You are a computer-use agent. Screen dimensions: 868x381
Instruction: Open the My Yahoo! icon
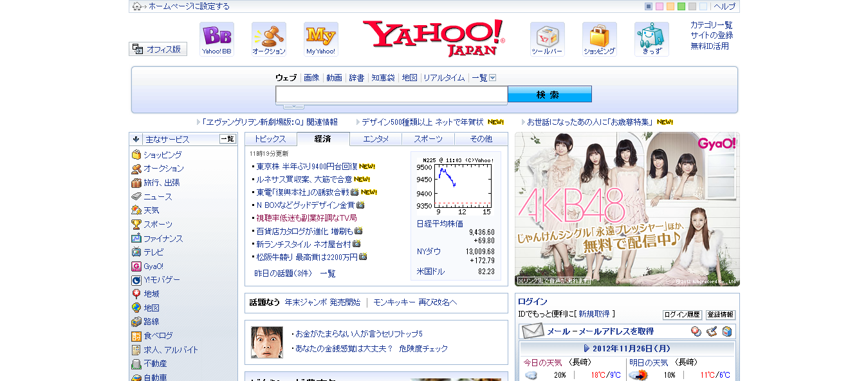click(320, 39)
